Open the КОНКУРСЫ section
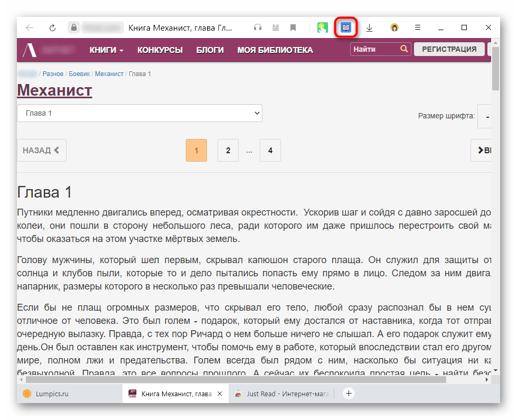 click(160, 50)
